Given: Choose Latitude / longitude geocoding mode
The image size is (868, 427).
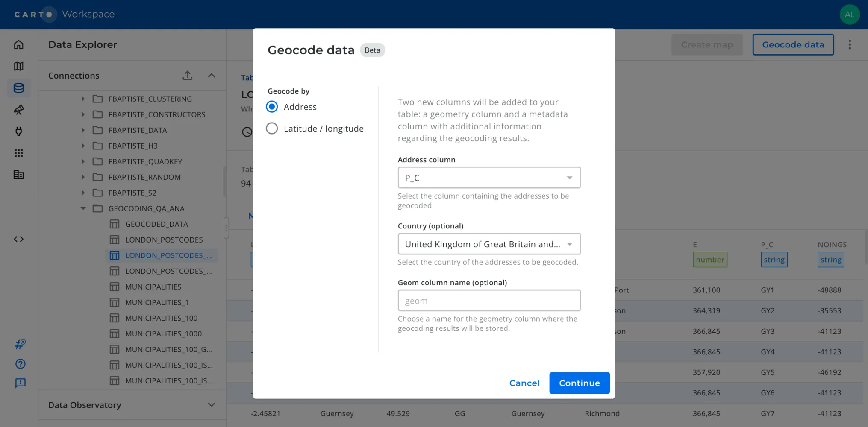Looking at the screenshot, I should (x=272, y=128).
